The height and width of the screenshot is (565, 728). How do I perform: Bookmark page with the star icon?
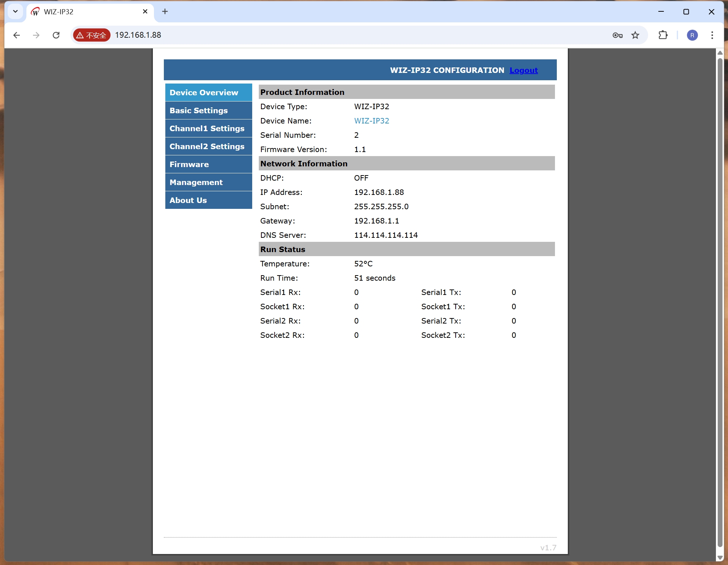coord(635,35)
